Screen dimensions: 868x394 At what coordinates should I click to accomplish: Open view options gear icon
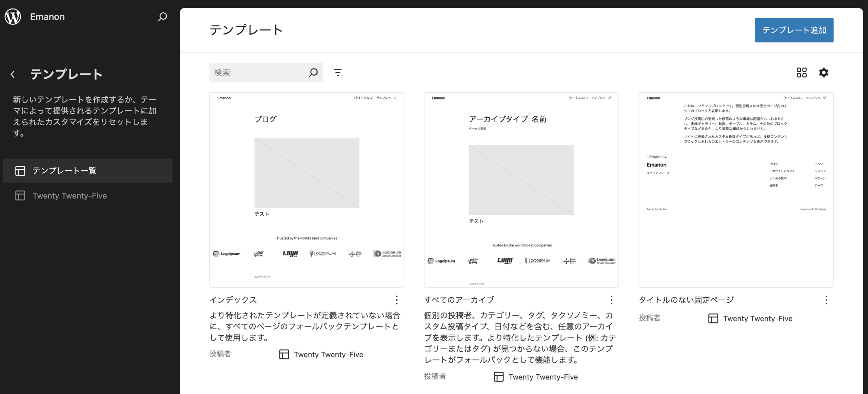click(824, 72)
